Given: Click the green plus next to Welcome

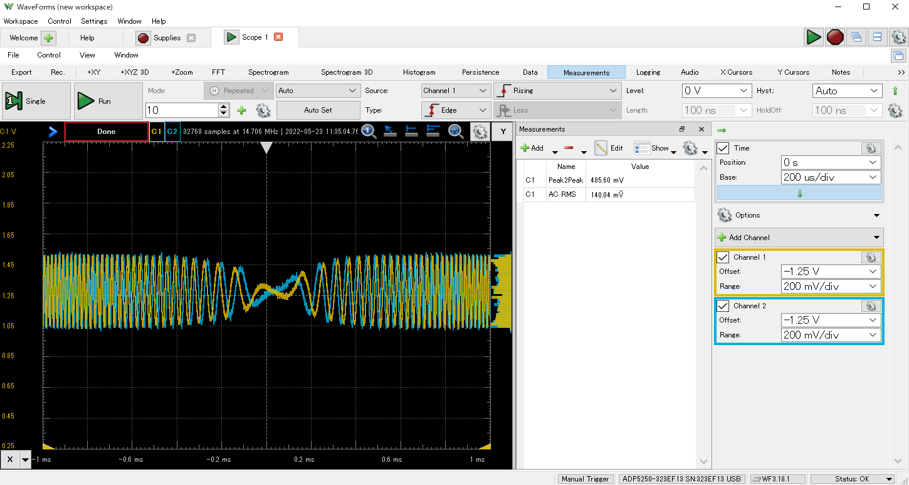Looking at the screenshot, I should [48, 38].
